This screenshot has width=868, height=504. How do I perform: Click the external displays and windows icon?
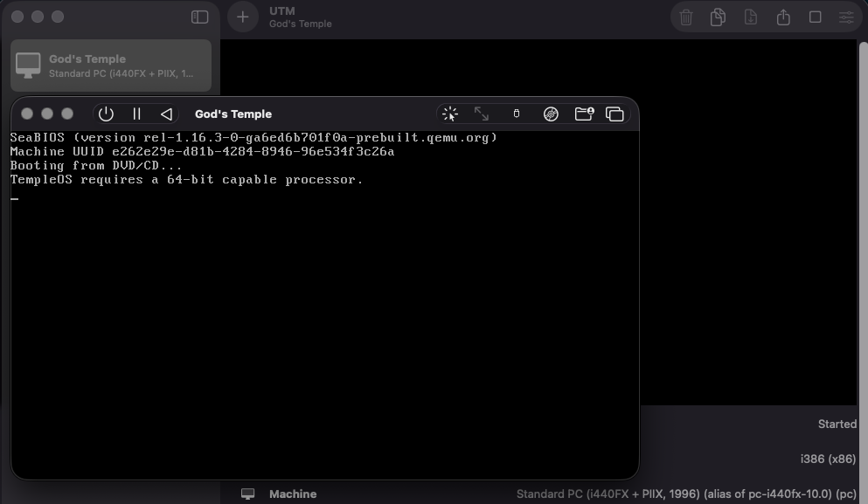(x=615, y=114)
